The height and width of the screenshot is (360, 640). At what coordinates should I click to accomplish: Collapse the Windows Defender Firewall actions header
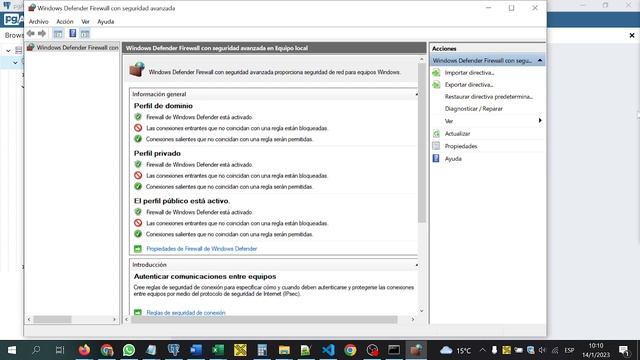[540, 60]
